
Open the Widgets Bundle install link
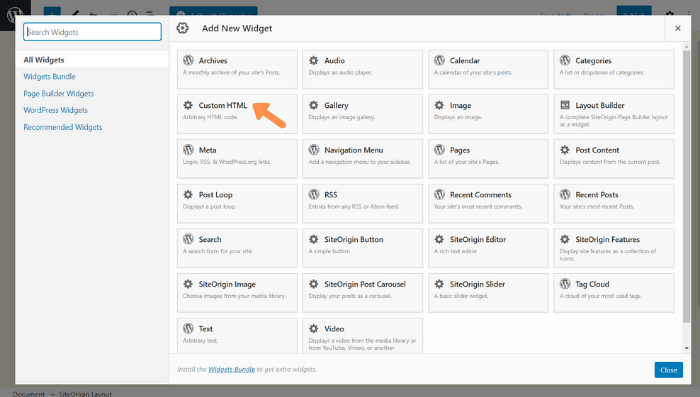tap(231, 369)
